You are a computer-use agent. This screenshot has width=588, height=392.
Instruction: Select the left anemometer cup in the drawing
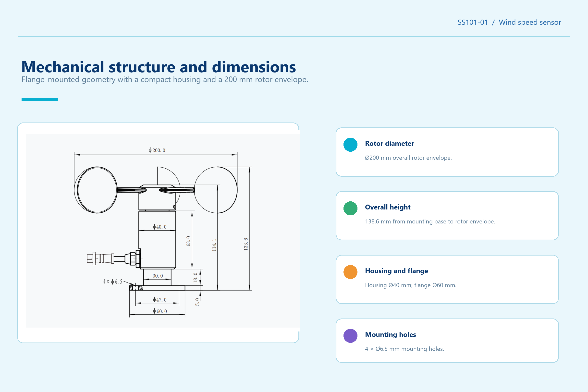pyautogui.click(x=96, y=190)
